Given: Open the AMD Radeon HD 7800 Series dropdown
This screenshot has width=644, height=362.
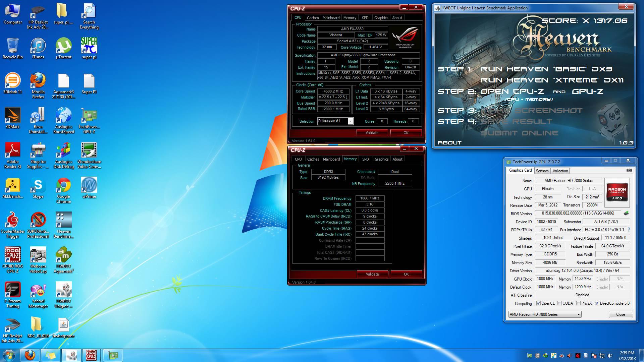Looking at the screenshot, I should click(x=545, y=314).
